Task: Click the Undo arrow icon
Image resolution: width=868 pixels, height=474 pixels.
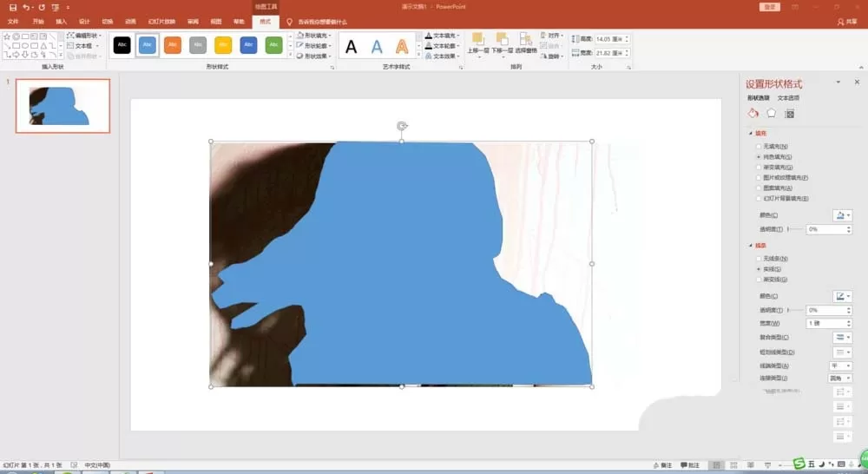Action: (25, 7)
